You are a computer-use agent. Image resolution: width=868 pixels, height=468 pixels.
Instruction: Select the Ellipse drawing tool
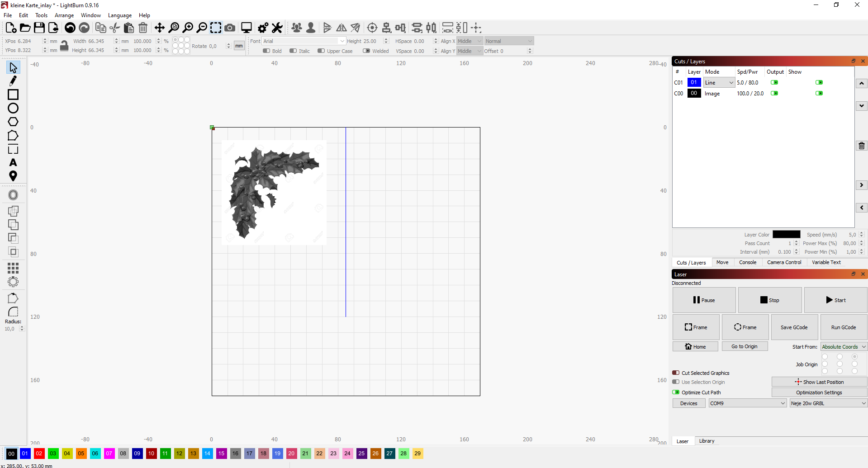(x=13, y=108)
